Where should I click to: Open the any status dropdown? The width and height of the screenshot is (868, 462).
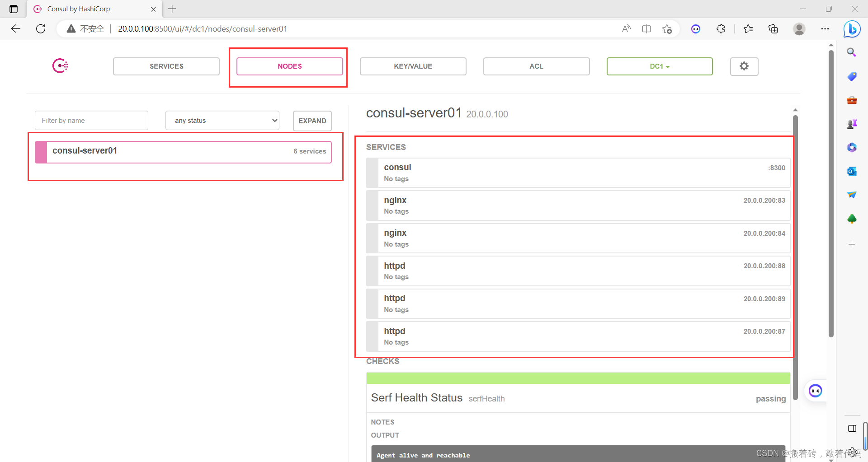pos(222,121)
